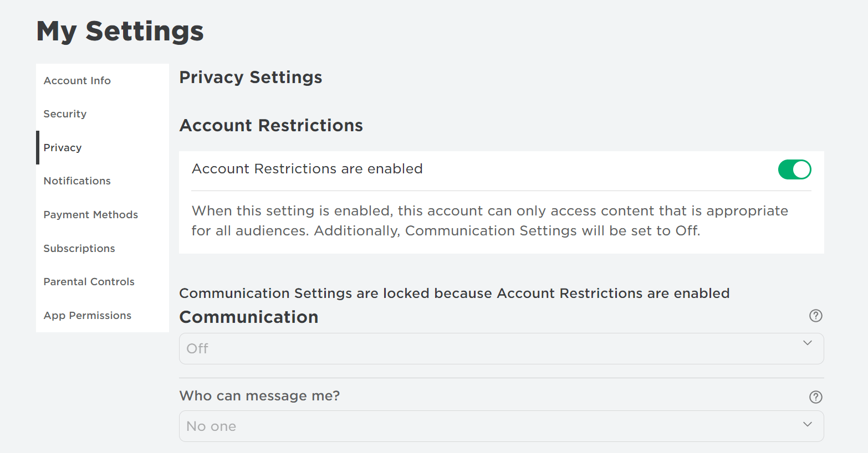This screenshot has width=868, height=453.
Task: Open the Notifications settings tab
Action: click(x=77, y=181)
